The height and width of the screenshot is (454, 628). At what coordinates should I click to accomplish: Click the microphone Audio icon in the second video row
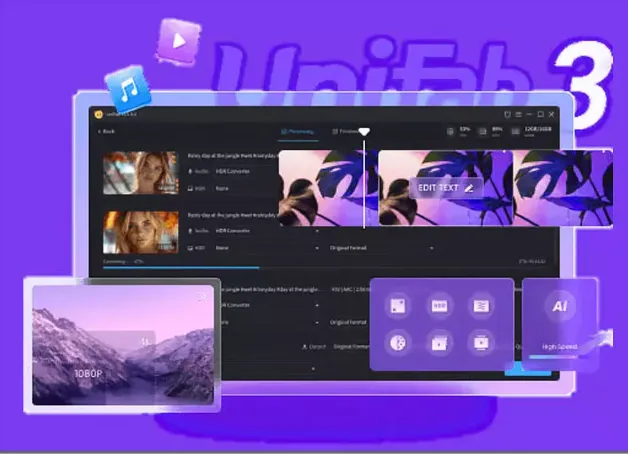pos(190,231)
